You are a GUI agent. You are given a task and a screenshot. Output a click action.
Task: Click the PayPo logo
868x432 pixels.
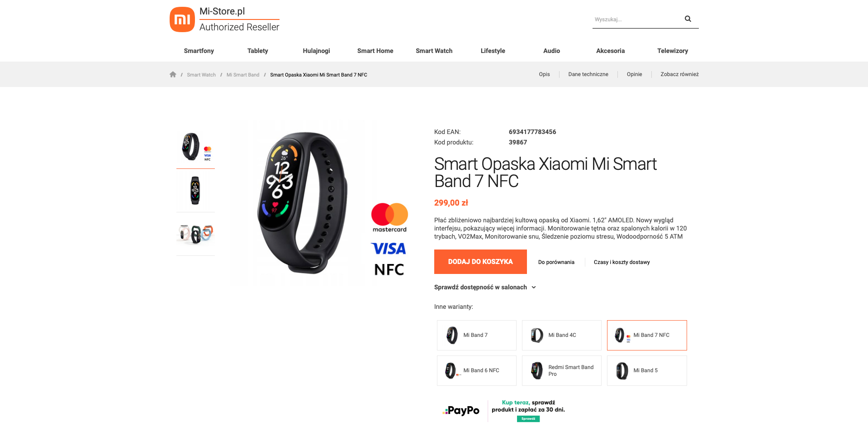coord(461,411)
